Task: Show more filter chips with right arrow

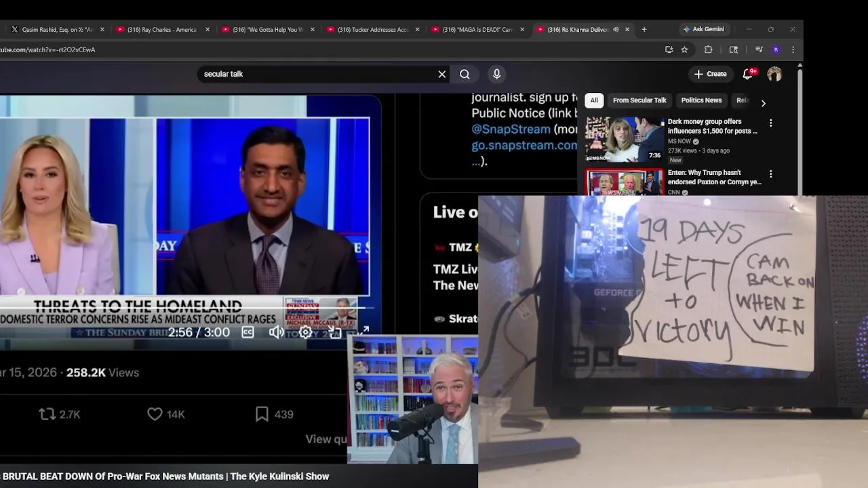Action: [763, 103]
